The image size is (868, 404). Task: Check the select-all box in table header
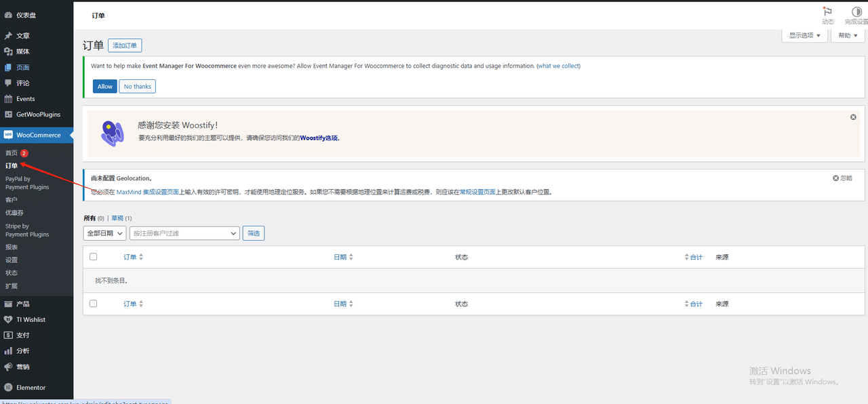coord(94,257)
